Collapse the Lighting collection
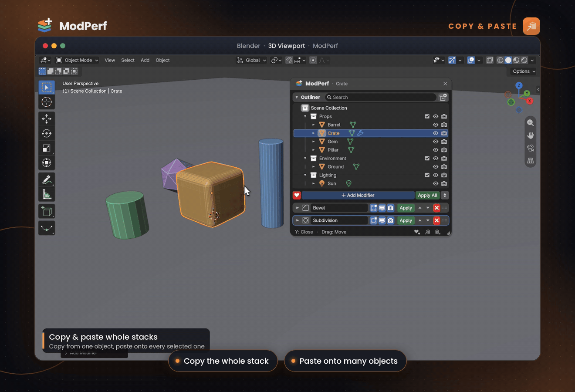This screenshot has height=392, width=575. (x=305, y=175)
